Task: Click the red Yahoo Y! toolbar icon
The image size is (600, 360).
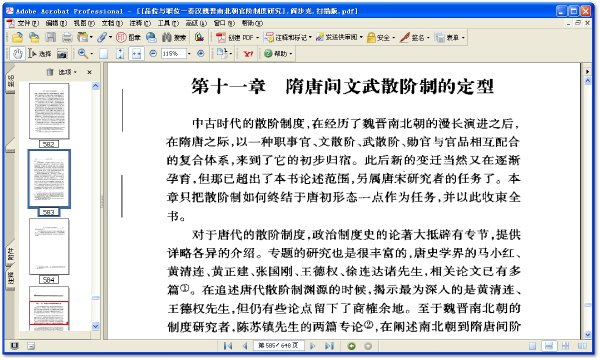Action: 248,54
